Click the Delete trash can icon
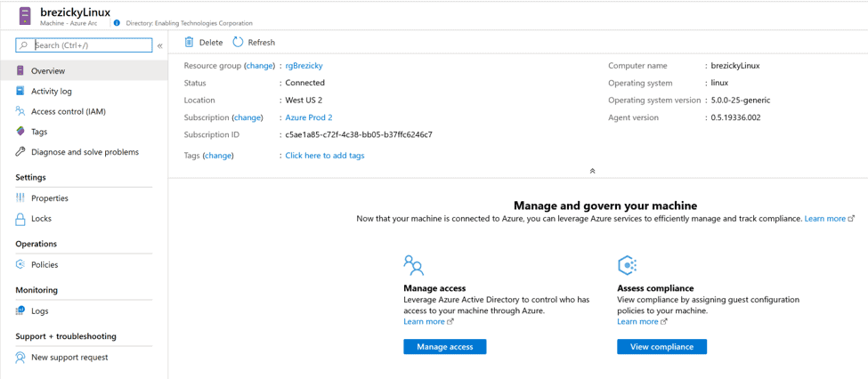The width and height of the screenshot is (868, 379). pyautogui.click(x=190, y=42)
